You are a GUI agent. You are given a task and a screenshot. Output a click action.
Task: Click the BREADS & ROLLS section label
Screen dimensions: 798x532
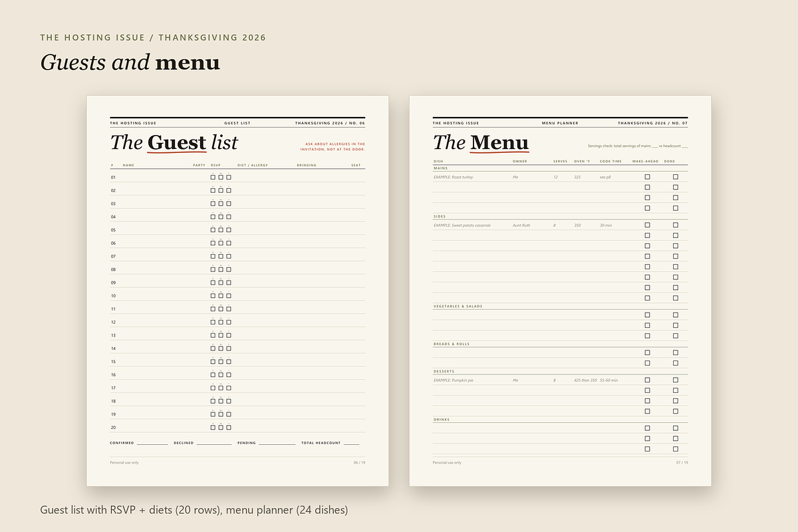click(451, 344)
